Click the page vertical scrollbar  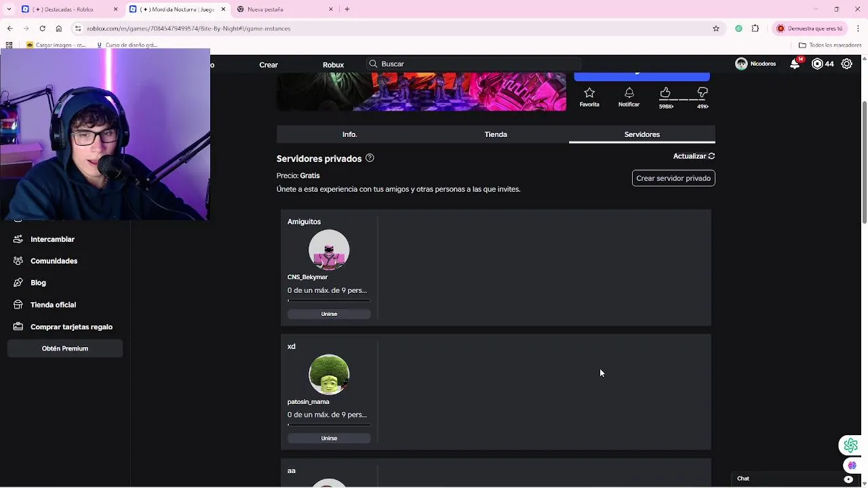(x=864, y=163)
